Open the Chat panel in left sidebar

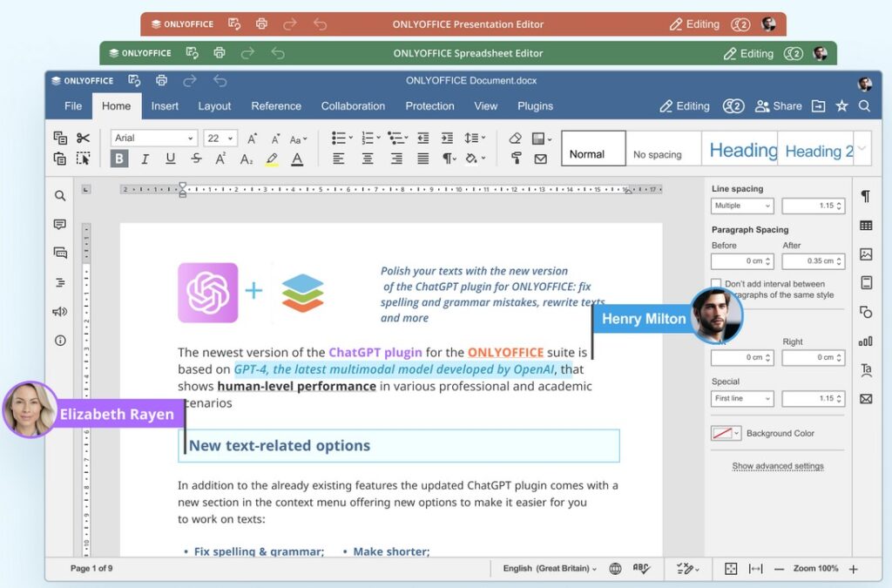click(x=60, y=253)
